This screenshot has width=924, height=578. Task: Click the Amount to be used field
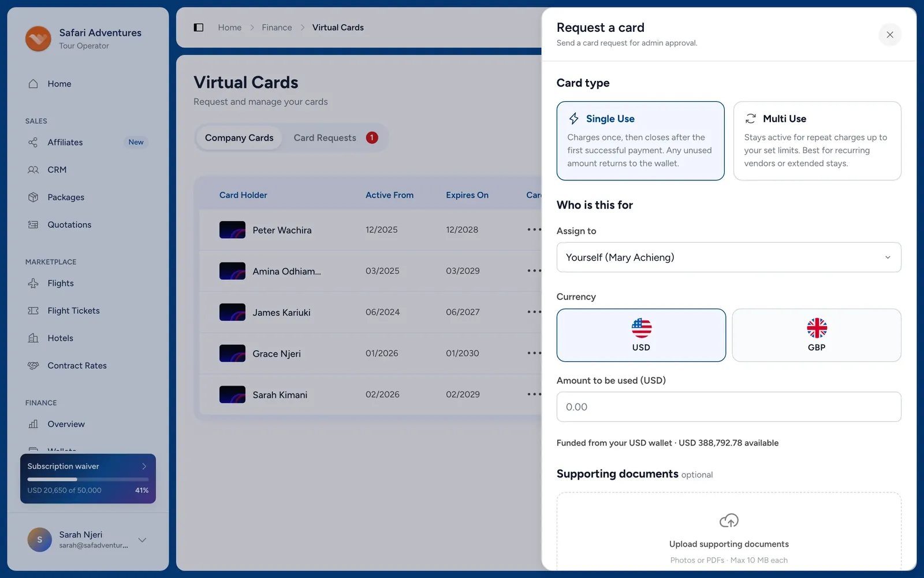click(729, 407)
